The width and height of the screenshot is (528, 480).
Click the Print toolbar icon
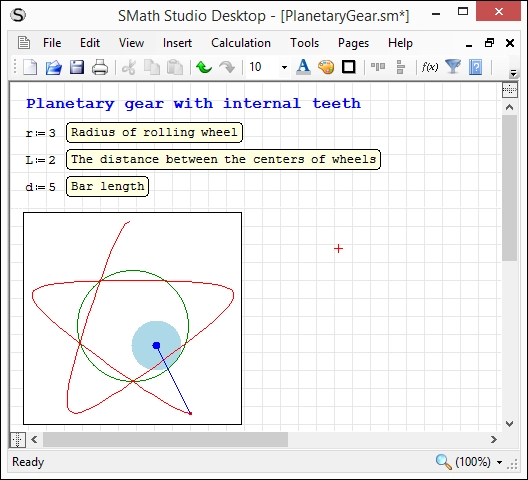[100, 67]
